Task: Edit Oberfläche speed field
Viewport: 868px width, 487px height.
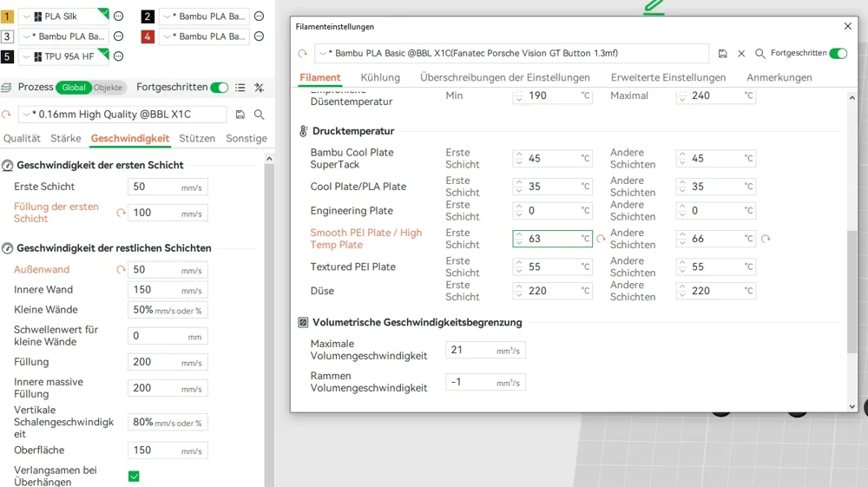Action: [x=168, y=451]
